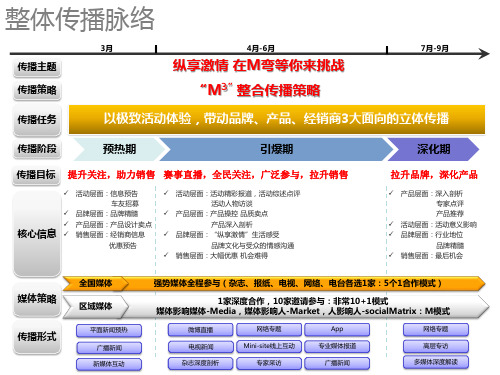500x375 pixels.
Task: Click the 专家采访 box
Action: [269, 363]
